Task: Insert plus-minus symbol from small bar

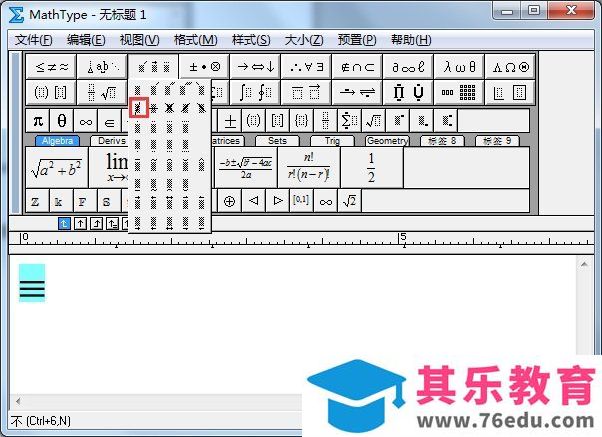Action: (x=230, y=121)
